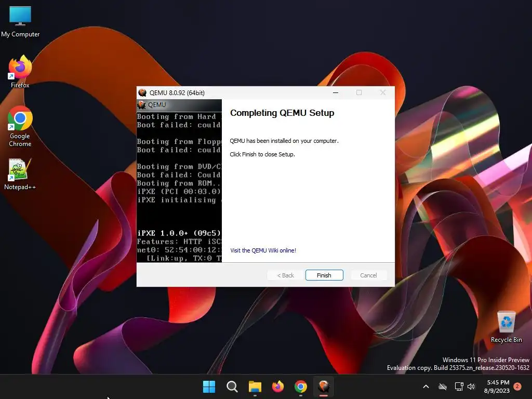Open the Windows Start menu
Image resolution: width=532 pixels, height=399 pixels.
[209, 387]
